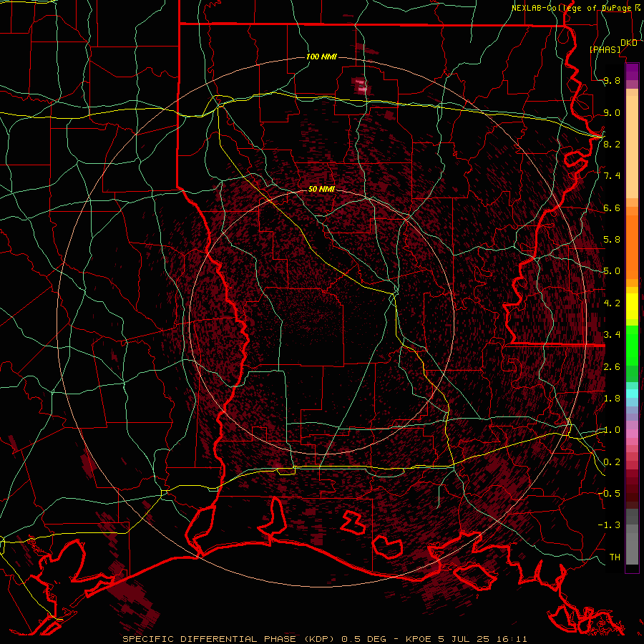Click the 50 NMI range ring label
Image resolution: width=644 pixels, height=644 pixels.
point(321,189)
